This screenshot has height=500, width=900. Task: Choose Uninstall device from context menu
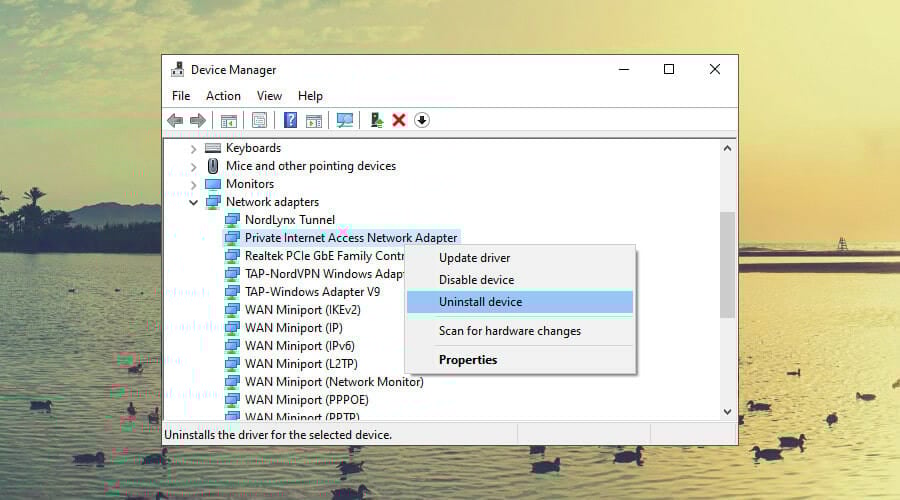(520, 302)
